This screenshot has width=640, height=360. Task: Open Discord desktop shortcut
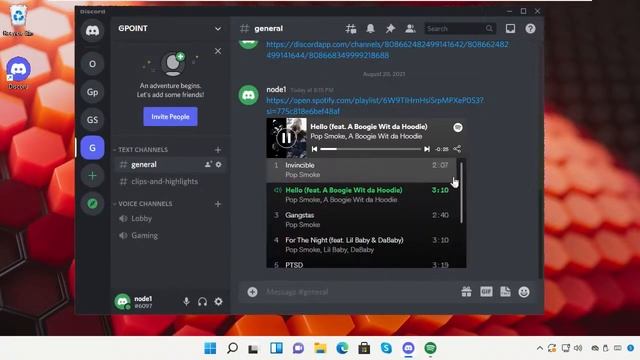click(x=18, y=73)
